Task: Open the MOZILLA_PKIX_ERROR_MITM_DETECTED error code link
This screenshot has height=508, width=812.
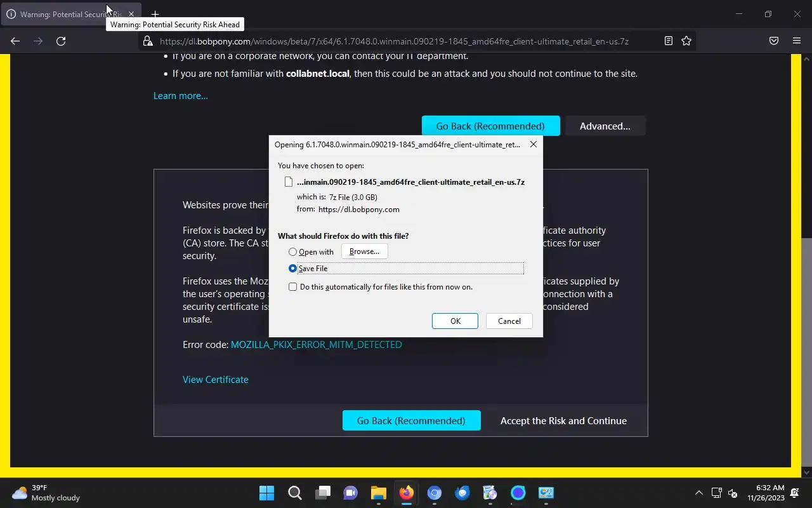Action: point(316,344)
